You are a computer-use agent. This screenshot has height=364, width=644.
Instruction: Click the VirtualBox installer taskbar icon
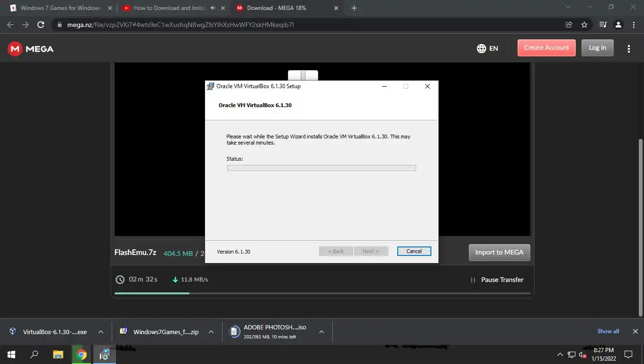(x=105, y=355)
